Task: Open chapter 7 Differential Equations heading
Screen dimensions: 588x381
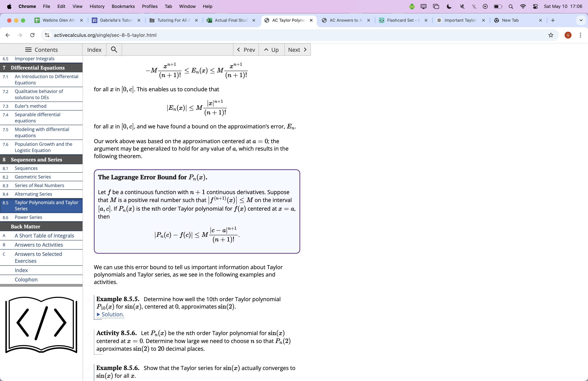Action: 37,67
